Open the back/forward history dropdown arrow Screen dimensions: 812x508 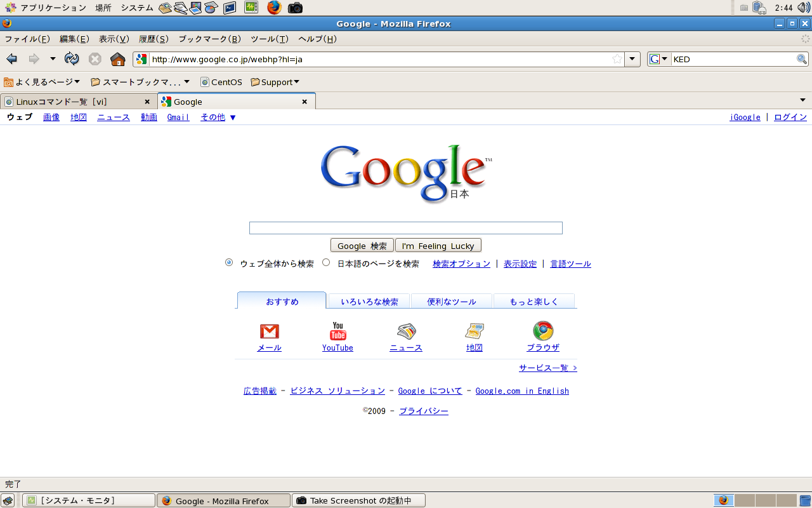click(x=53, y=59)
